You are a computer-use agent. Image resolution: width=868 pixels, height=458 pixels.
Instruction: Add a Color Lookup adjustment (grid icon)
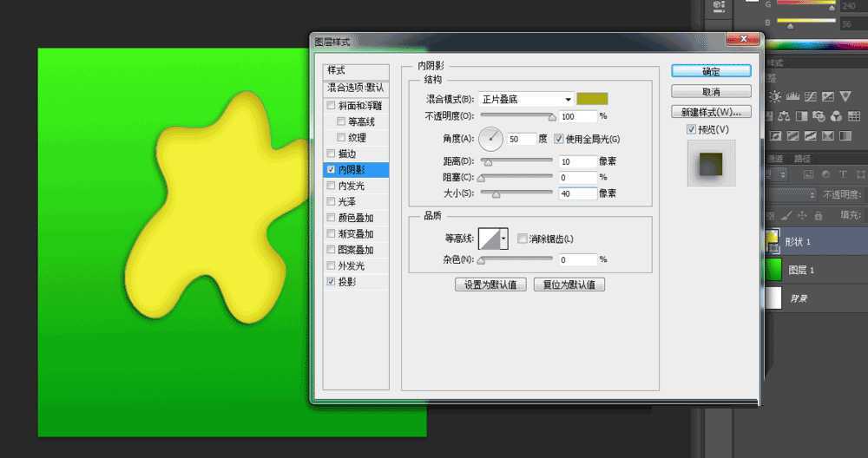click(854, 116)
